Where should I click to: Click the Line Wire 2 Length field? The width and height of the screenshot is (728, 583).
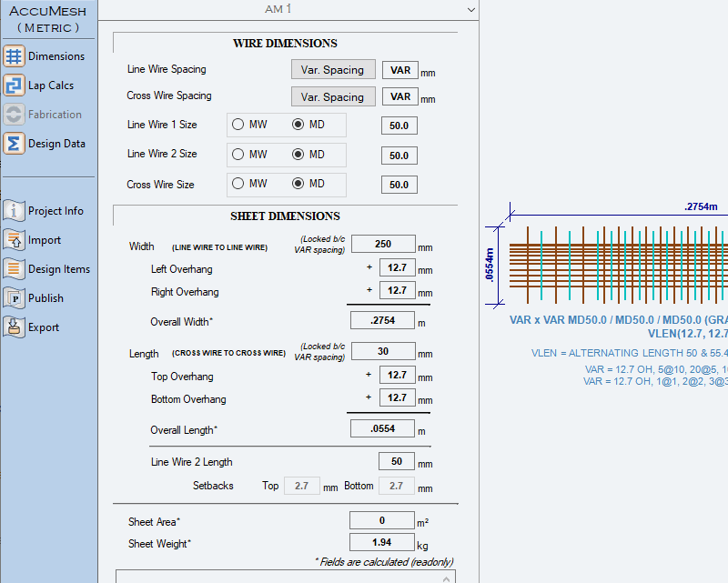pos(396,462)
